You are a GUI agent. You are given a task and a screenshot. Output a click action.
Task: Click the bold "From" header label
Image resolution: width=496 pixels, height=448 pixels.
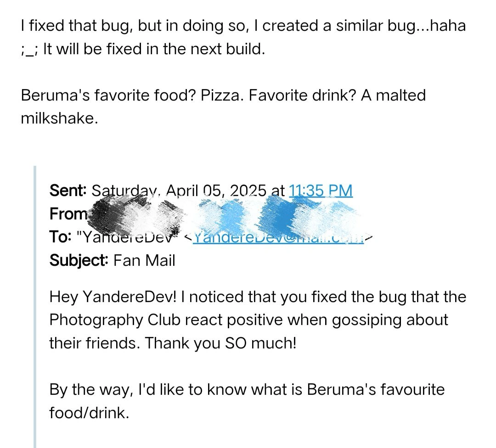click(68, 214)
